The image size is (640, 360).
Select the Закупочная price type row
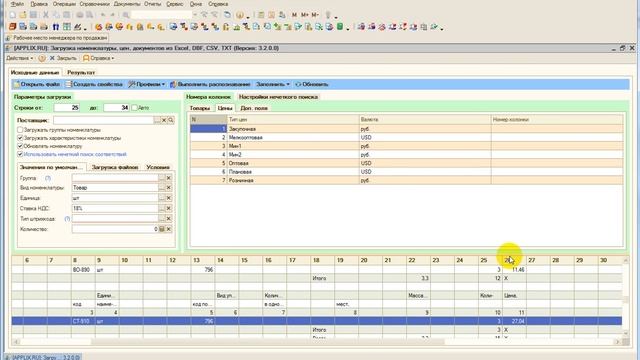pos(407,129)
